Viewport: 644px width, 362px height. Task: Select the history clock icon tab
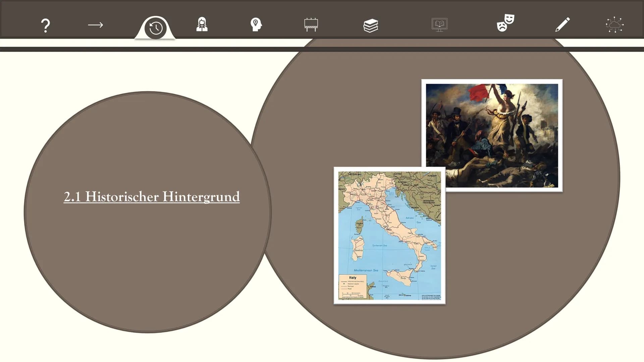point(155,28)
